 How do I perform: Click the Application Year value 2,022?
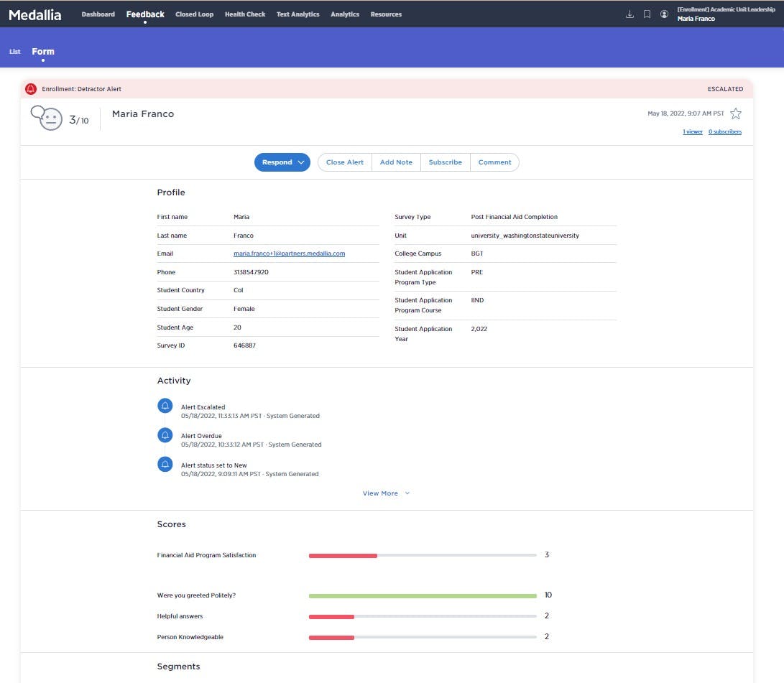pyautogui.click(x=479, y=329)
